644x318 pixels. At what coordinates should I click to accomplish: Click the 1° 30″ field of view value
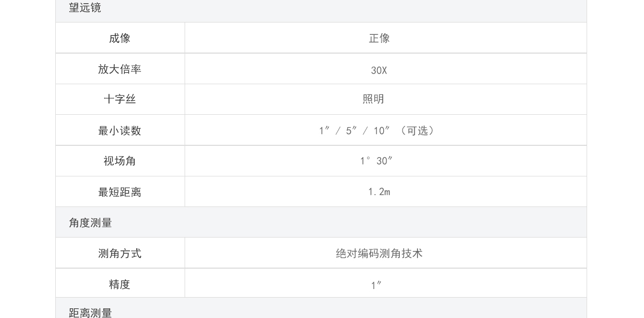pos(377,161)
